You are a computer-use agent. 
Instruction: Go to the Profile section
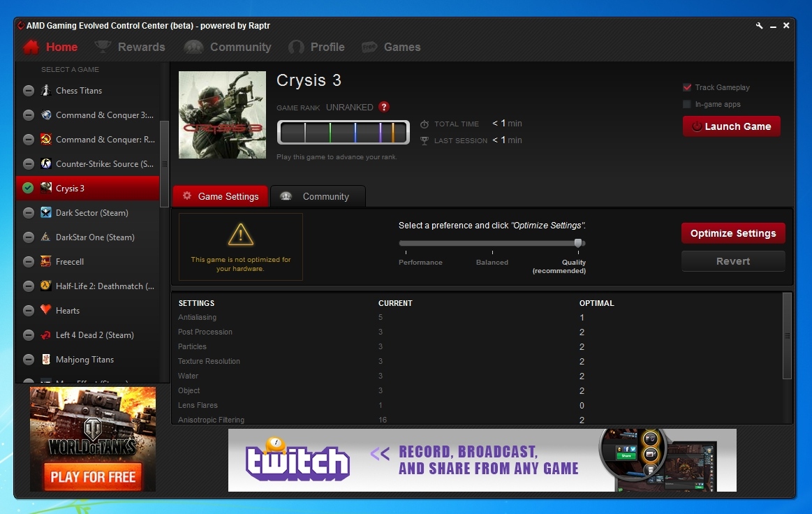pyautogui.click(x=327, y=47)
